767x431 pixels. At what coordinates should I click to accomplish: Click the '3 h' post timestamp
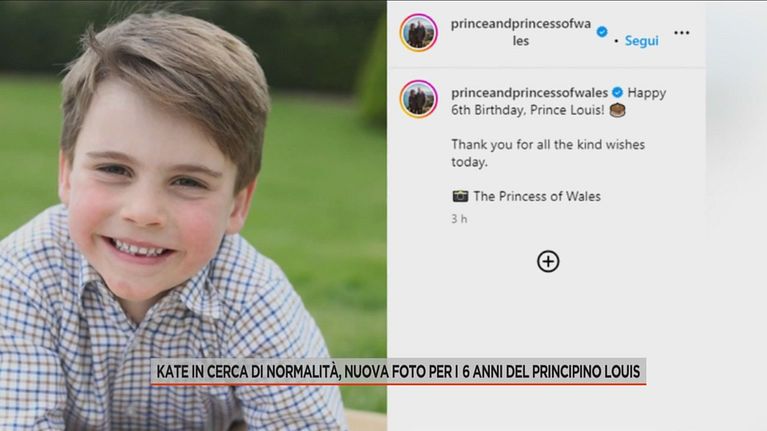click(x=459, y=219)
